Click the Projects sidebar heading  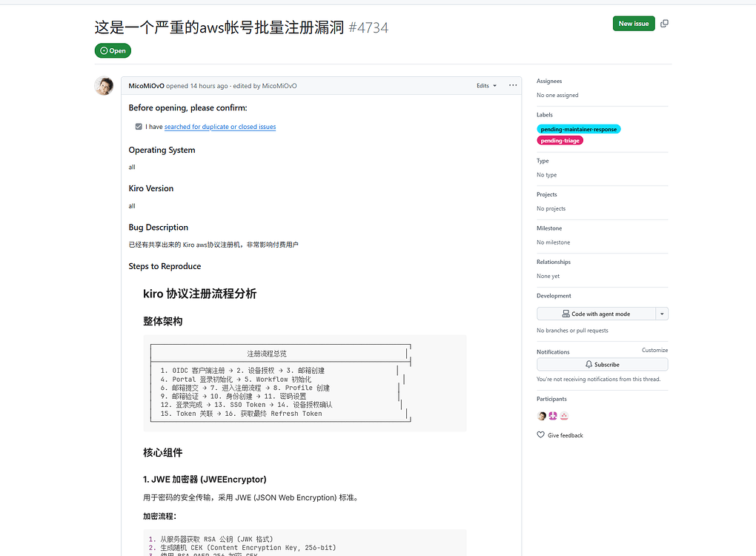(x=547, y=194)
